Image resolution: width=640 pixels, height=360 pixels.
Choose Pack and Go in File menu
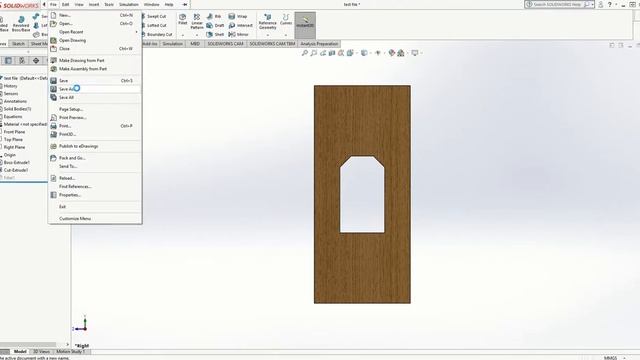(95, 158)
